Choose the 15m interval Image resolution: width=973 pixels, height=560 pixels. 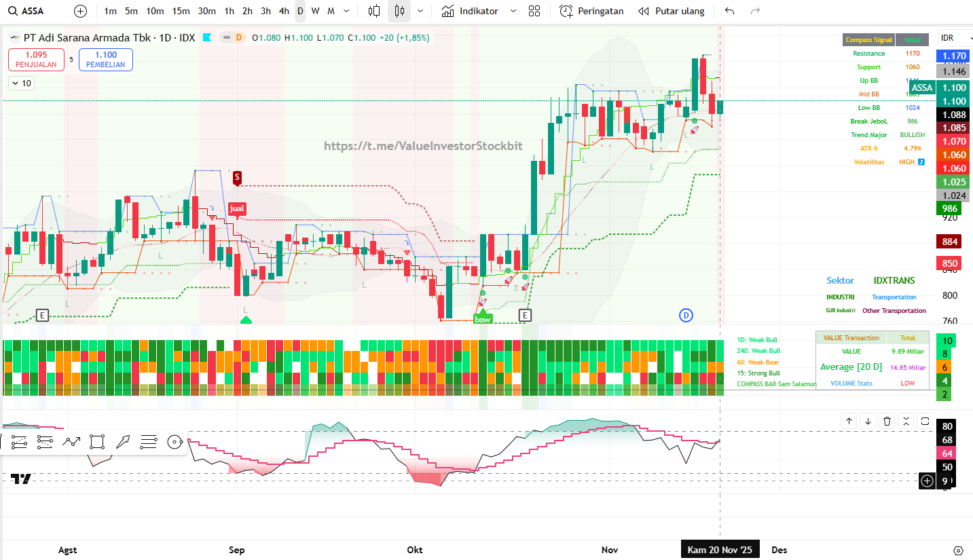tap(181, 11)
